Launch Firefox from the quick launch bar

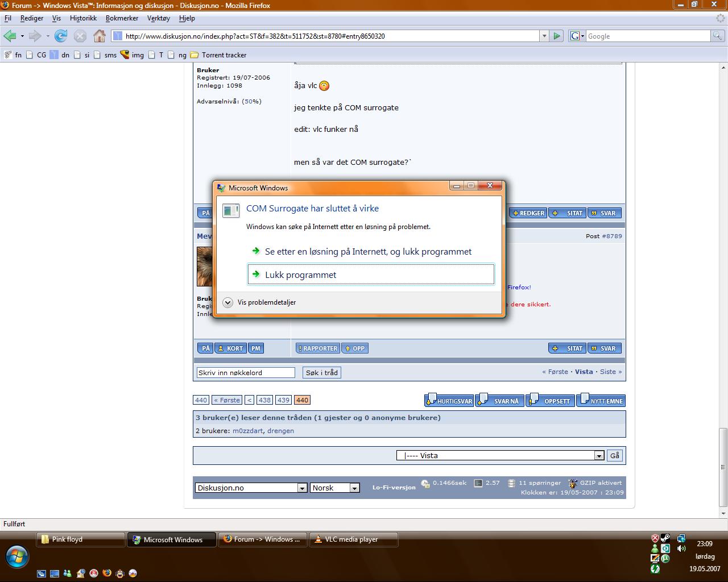coord(107,573)
